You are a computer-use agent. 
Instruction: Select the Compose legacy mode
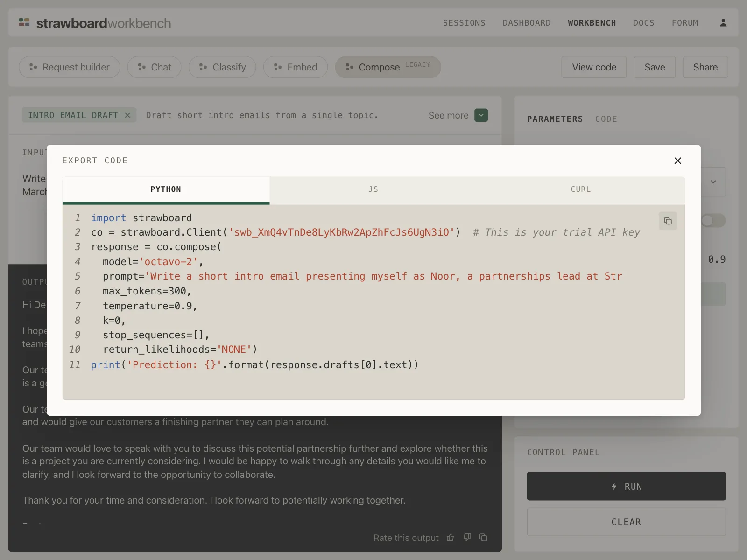tap(388, 67)
